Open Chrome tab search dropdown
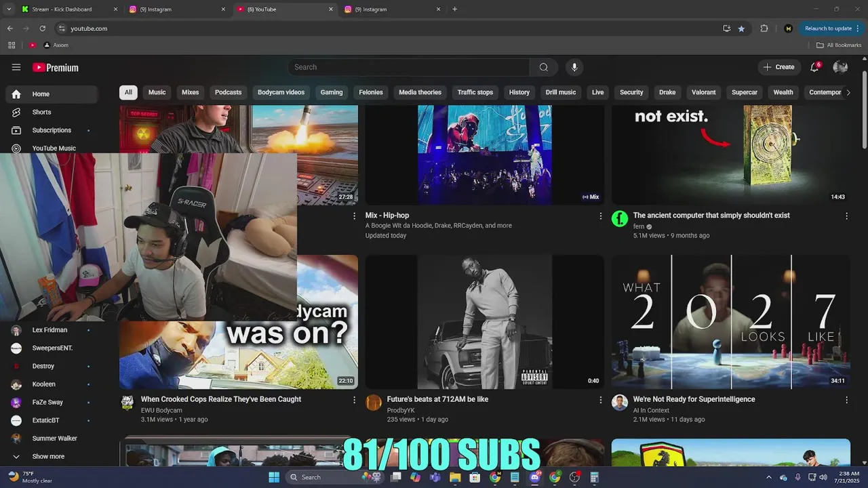 (9, 9)
